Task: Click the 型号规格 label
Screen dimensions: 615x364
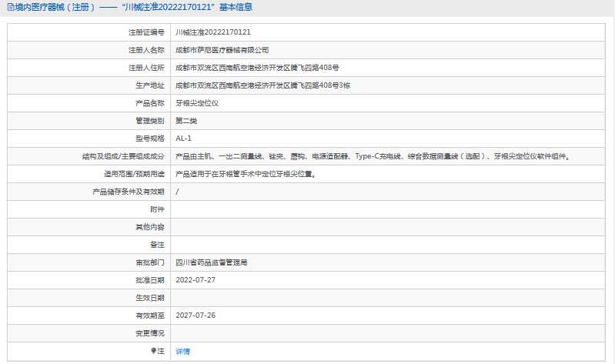Action: [150, 139]
